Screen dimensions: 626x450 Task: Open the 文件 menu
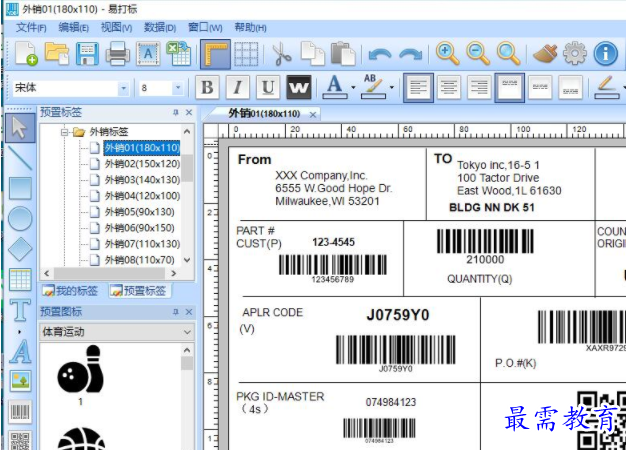coord(31,28)
